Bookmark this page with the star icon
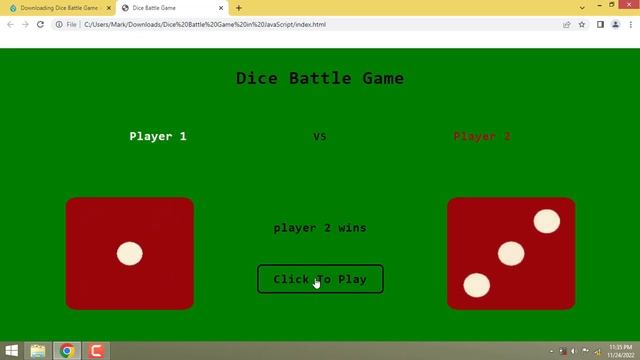Screen dimensions: 640x360 [582, 24]
